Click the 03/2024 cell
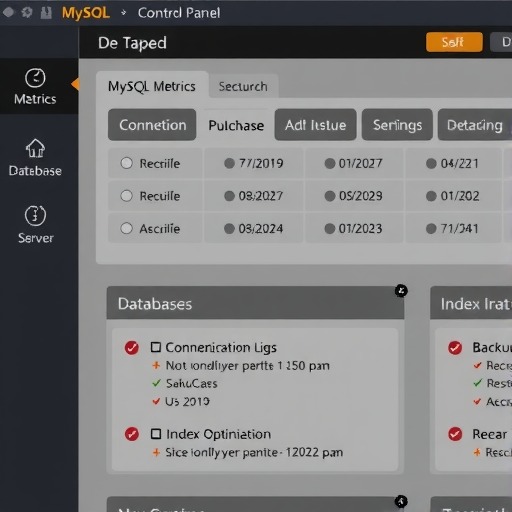 click(x=254, y=228)
